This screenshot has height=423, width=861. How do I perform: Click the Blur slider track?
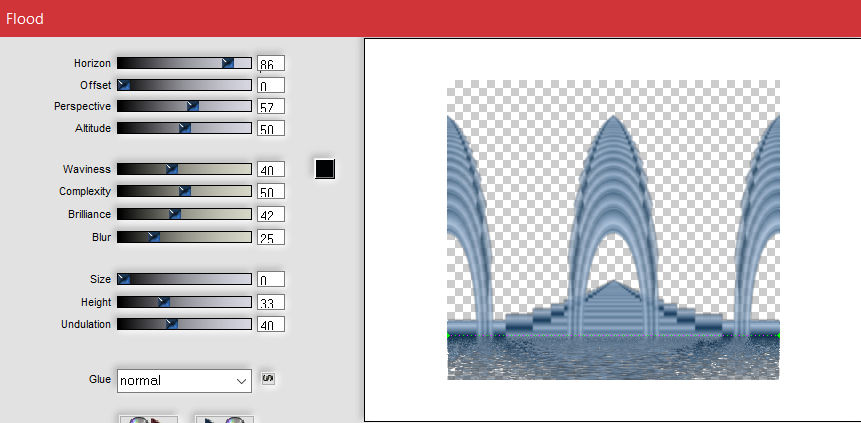click(184, 237)
